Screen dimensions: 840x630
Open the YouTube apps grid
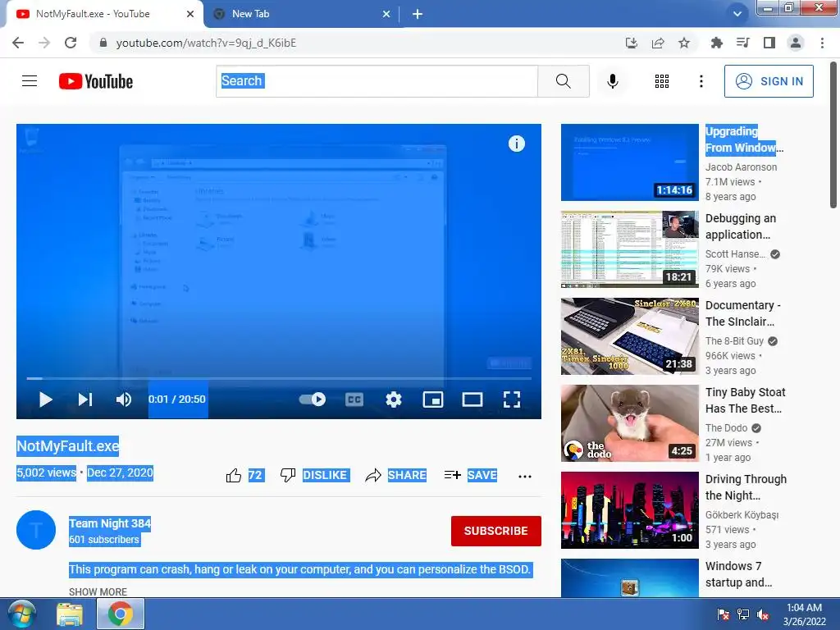(x=662, y=81)
